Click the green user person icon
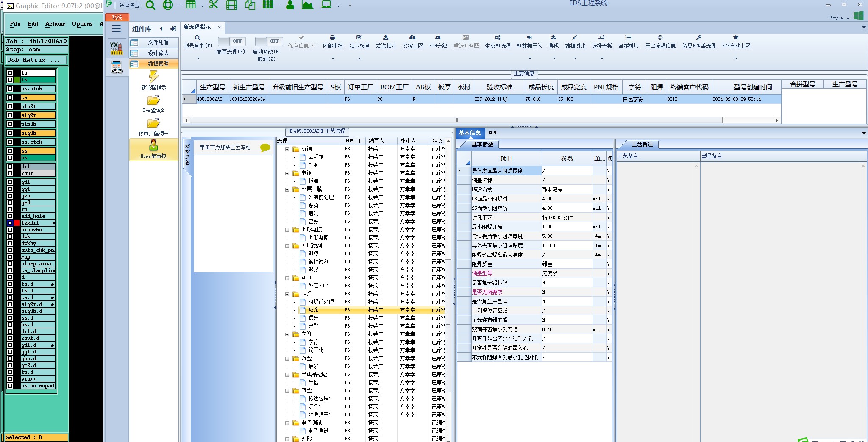 (x=290, y=6)
